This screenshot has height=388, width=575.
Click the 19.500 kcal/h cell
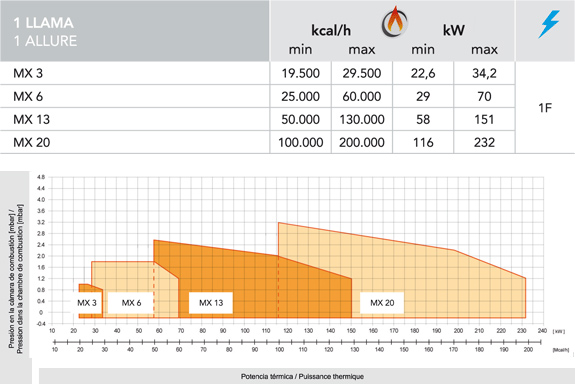(301, 73)
